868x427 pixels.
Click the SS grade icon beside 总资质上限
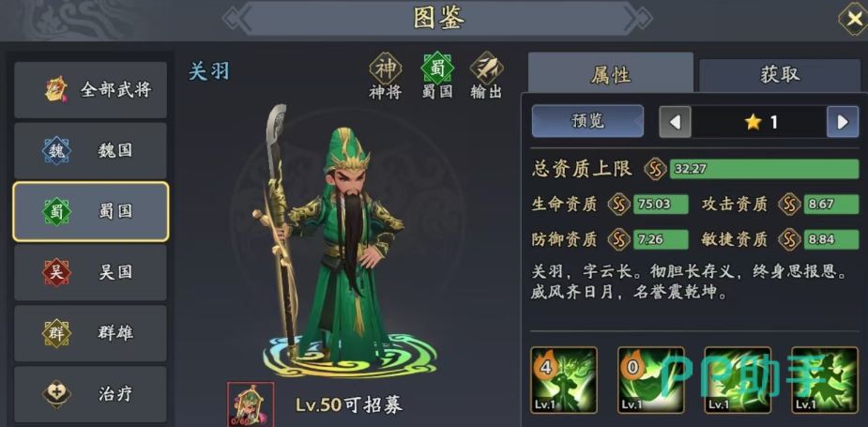tap(655, 169)
